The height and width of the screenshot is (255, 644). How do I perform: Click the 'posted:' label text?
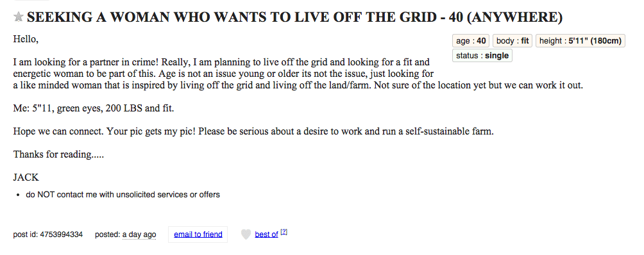click(108, 234)
